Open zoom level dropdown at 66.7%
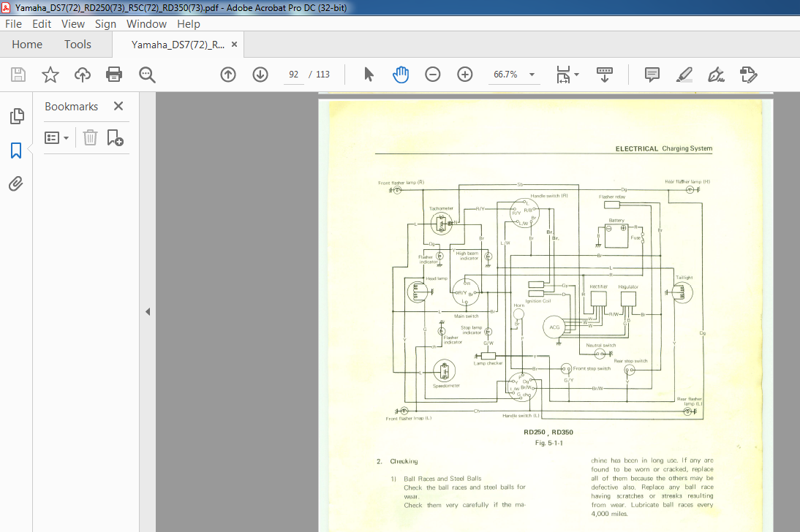 (x=532, y=75)
